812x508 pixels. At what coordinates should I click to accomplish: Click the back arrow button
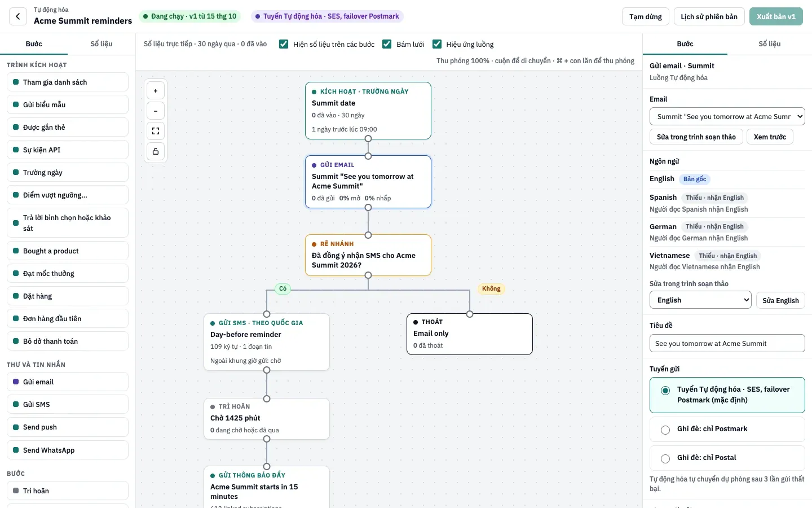pos(18,16)
